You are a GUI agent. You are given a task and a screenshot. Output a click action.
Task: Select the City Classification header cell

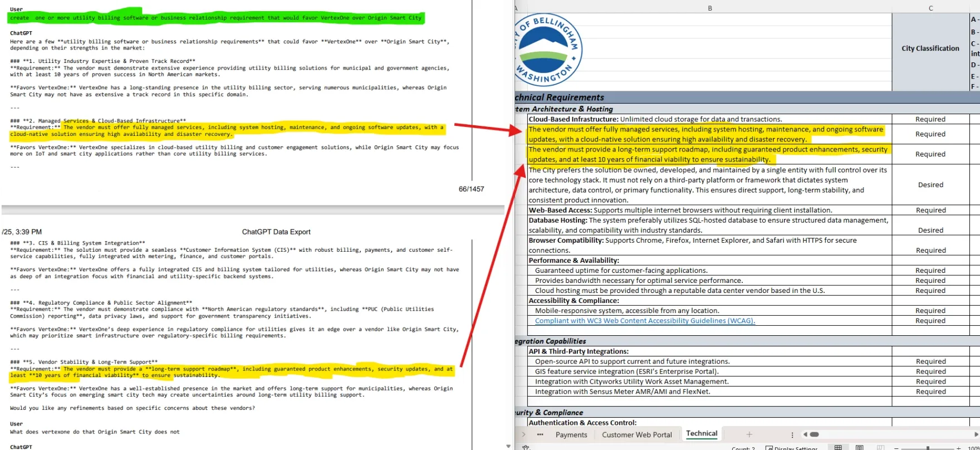coord(930,48)
